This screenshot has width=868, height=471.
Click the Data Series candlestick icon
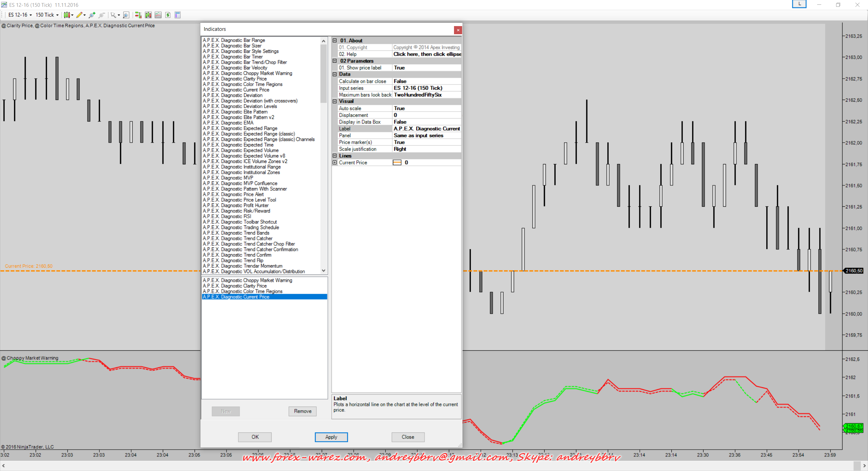pyautogui.click(x=148, y=15)
